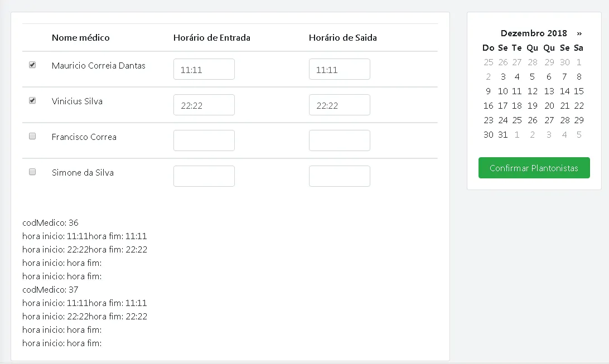Viewport: 609px width, 364px height.
Task: Click calendar day 19
Action: tap(533, 106)
